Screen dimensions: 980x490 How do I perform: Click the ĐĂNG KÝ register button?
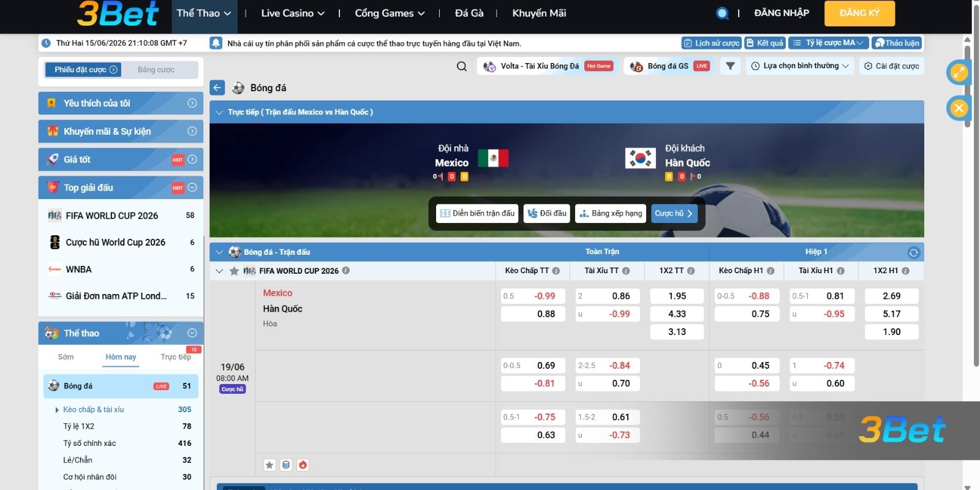click(859, 13)
